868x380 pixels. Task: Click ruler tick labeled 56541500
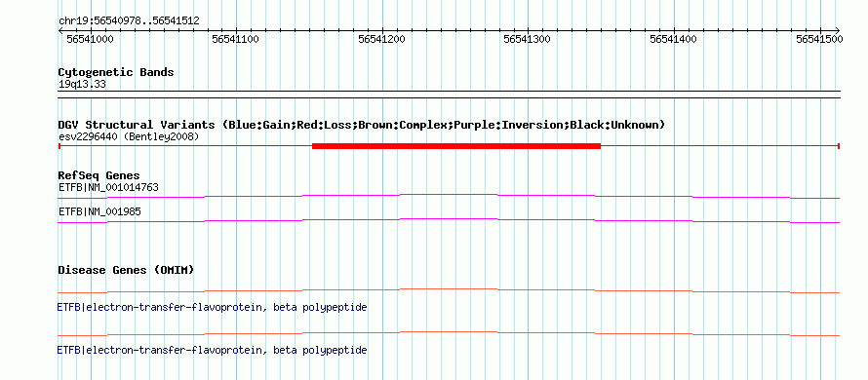click(x=819, y=39)
